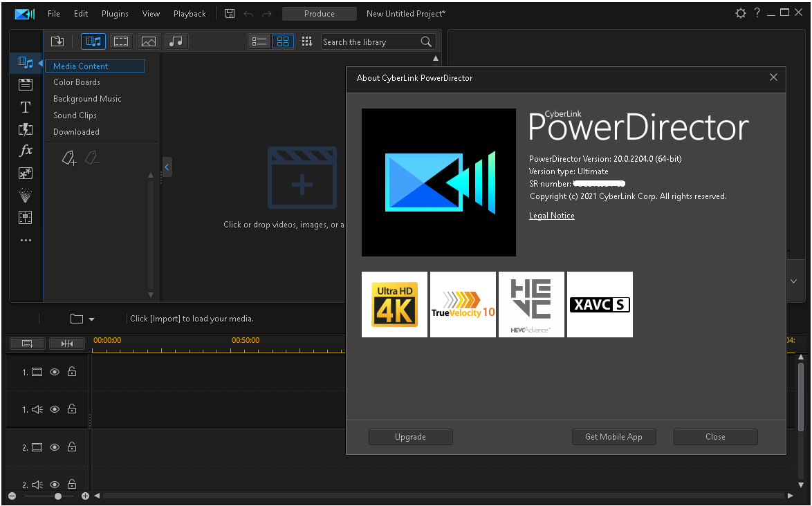
Task: Toggle show videos only filter
Action: click(121, 41)
